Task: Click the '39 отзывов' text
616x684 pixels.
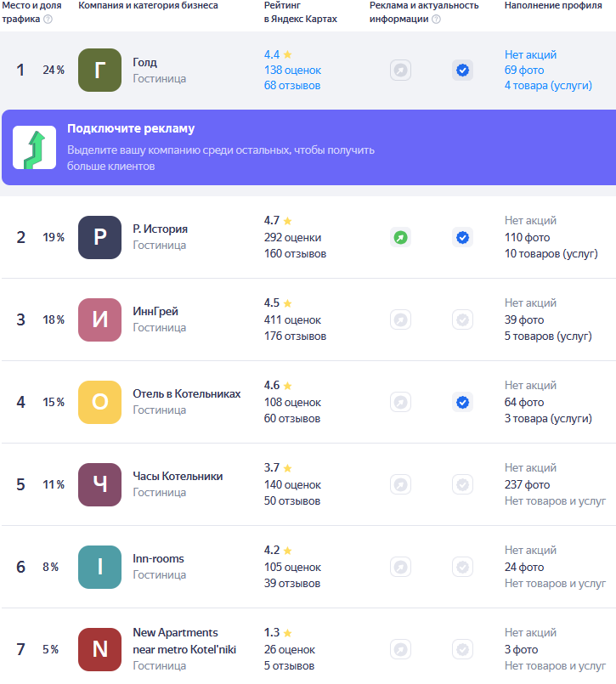Action: pos(292,583)
